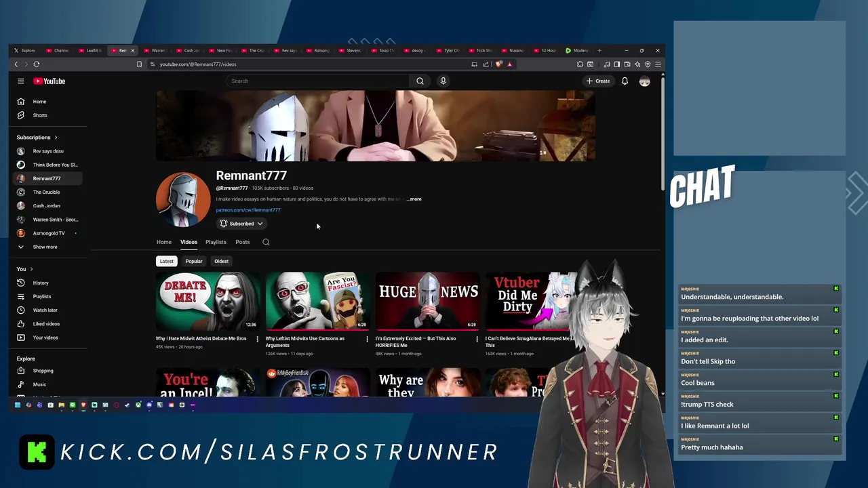868x488 pixels.
Task: Click the browser address bar URL
Action: click(198, 64)
